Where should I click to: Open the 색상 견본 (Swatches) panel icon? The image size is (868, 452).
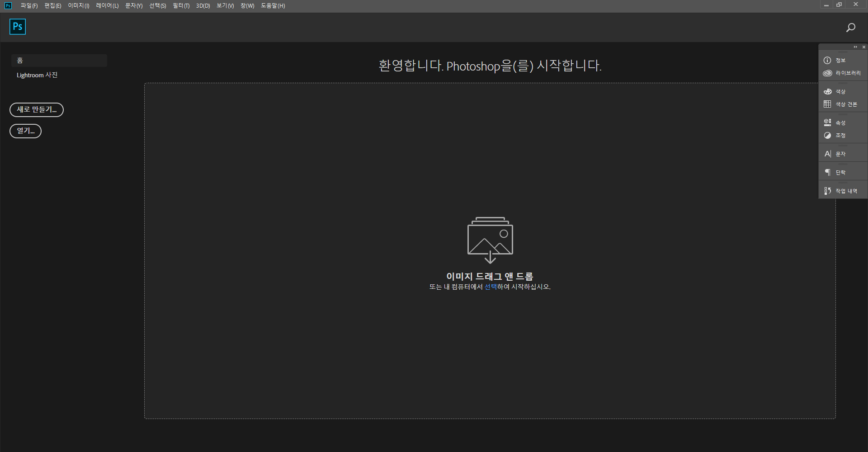[827, 104]
